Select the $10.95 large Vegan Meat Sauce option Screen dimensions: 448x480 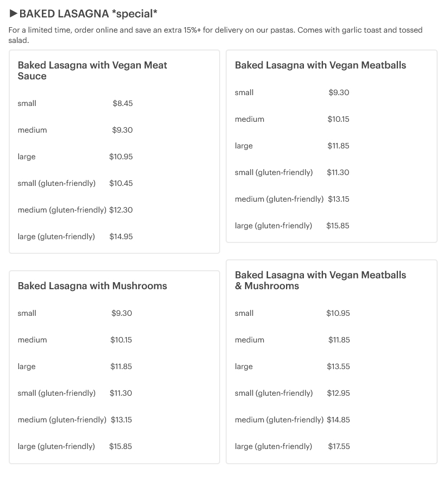(75, 157)
